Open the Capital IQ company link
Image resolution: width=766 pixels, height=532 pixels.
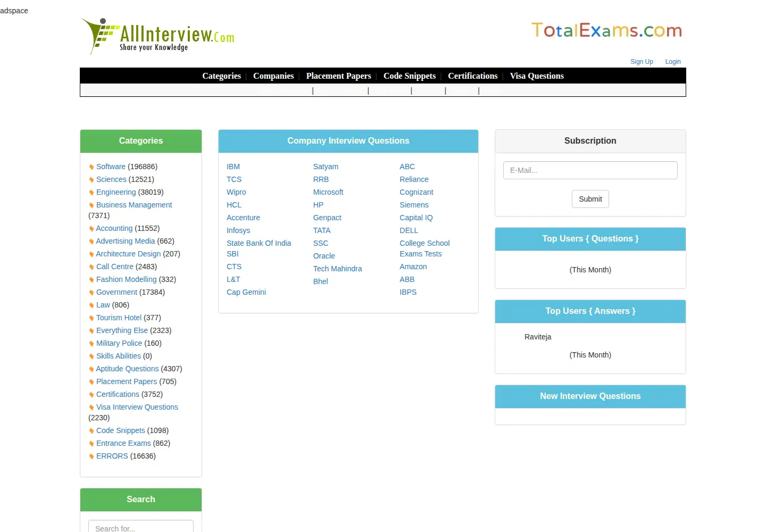point(417,218)
